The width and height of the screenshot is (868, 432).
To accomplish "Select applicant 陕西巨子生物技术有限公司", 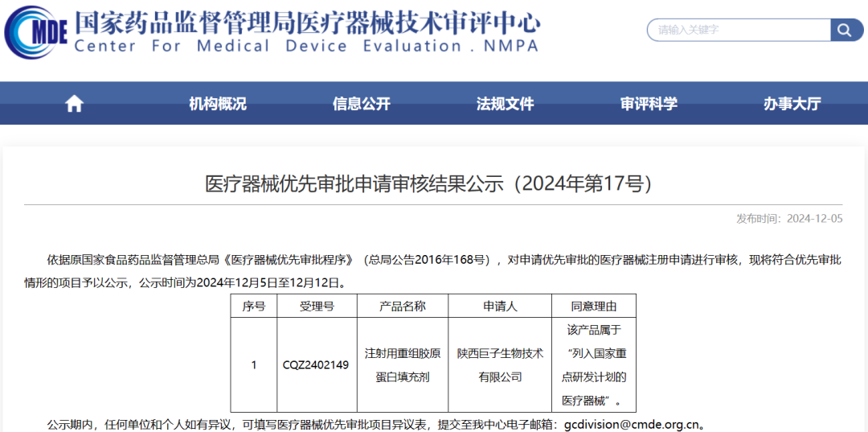I will pyautogui.click(x=500, y=365).
